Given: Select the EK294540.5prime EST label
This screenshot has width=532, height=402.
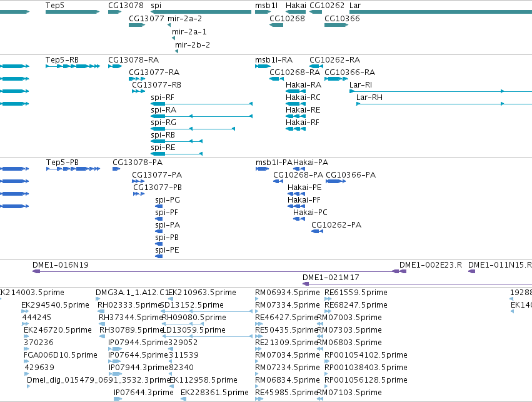Looking at the screenshot, I should point(55,305).
